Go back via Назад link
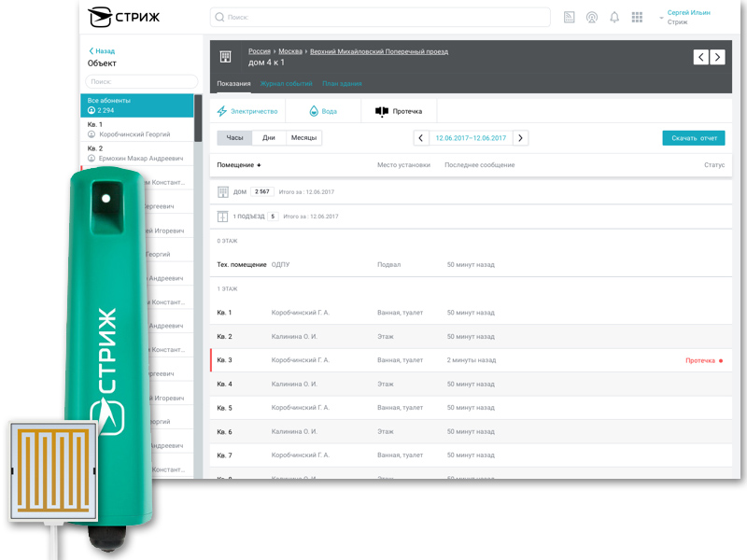747x560 pixels. [102, 51]
